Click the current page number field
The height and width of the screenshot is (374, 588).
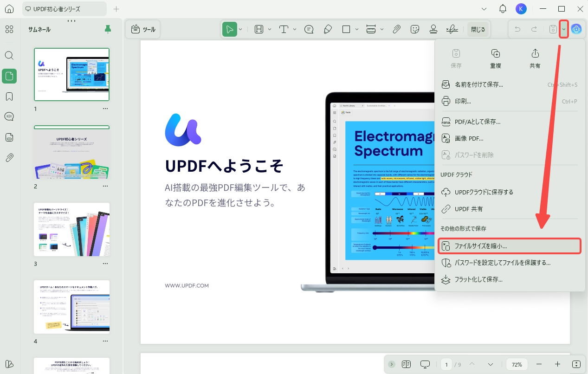click(x=446, y=364)
